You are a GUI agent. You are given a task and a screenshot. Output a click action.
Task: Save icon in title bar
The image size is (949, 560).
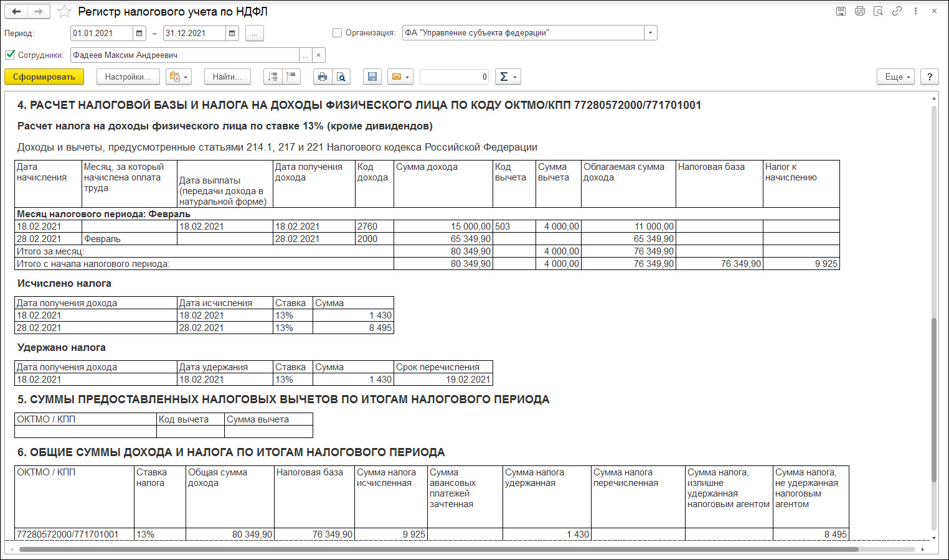point(841,11)
